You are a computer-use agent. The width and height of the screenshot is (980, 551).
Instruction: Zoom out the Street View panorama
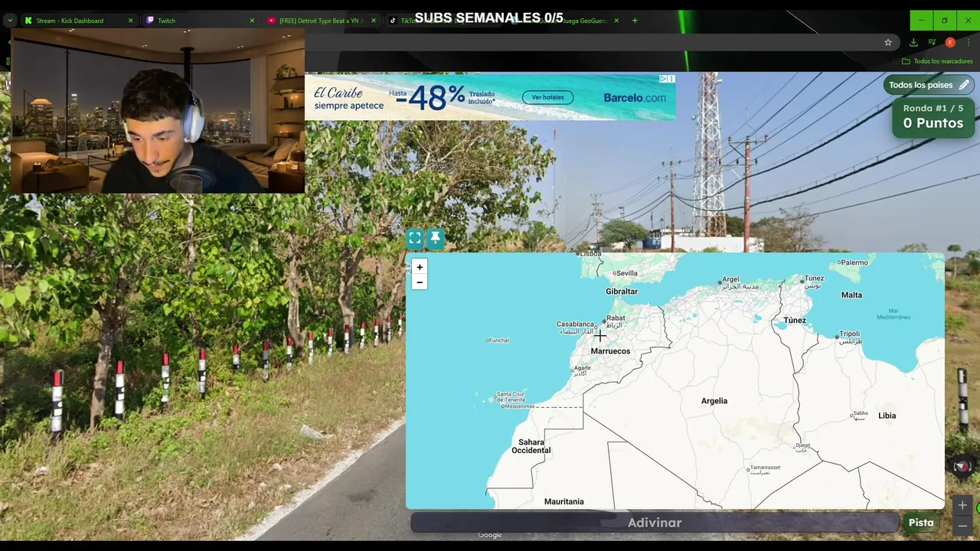click(x=962, y=526)
